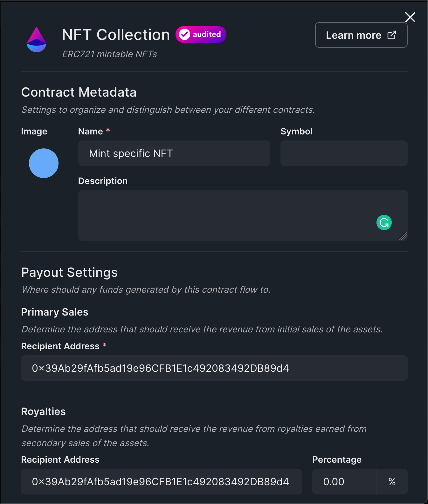Click the Grammarly icon in the Description box

pos(384,222)
